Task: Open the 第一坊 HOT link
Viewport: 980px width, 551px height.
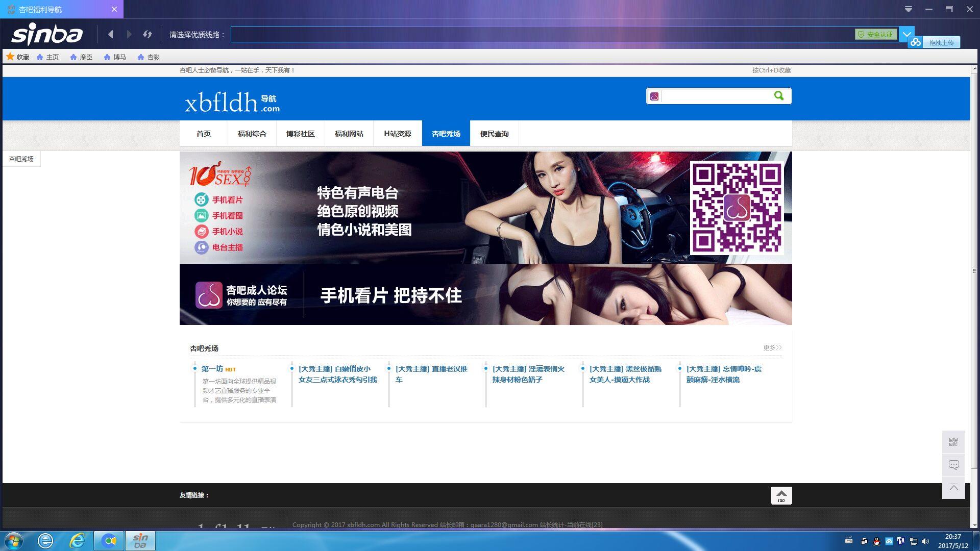Action: pyautogui.click(x=212, y=369)
